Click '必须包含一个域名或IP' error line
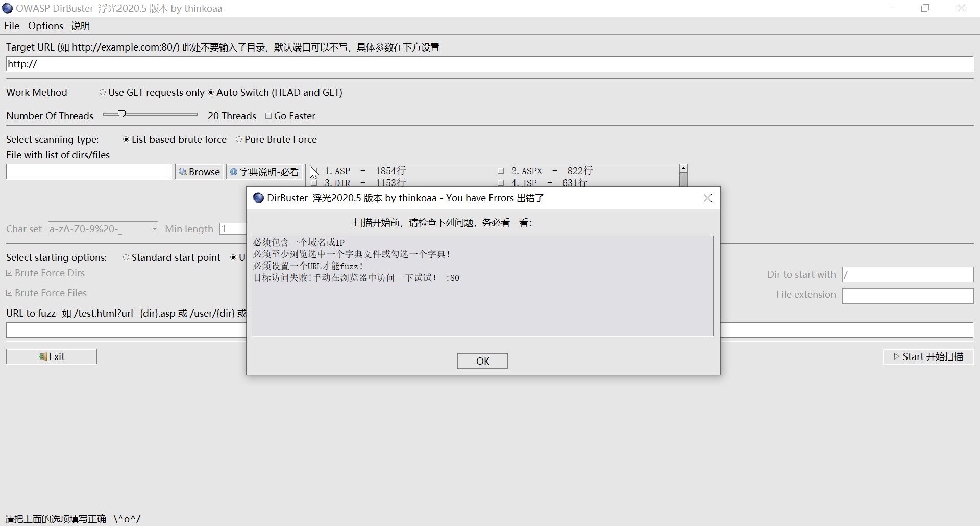 click(299, 243)
